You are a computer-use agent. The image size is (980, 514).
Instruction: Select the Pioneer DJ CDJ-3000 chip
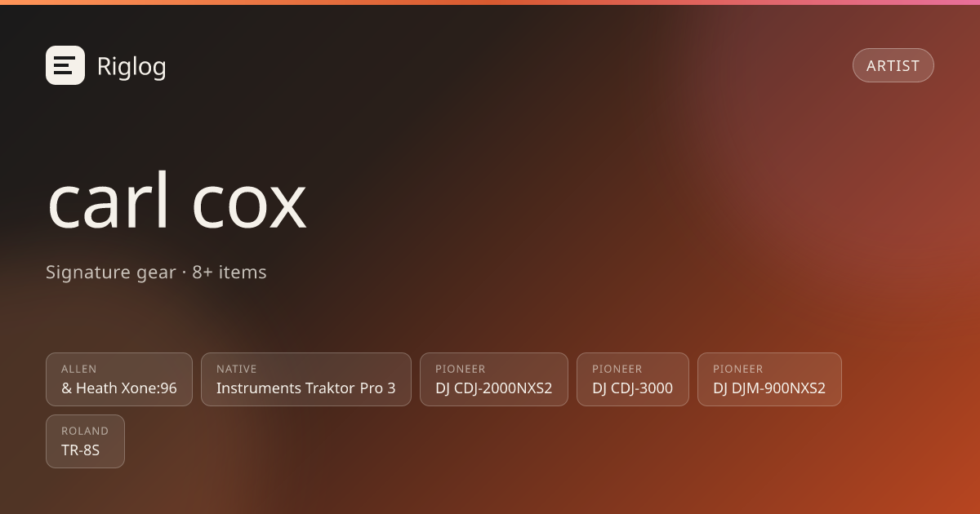(x=633, y=379)
